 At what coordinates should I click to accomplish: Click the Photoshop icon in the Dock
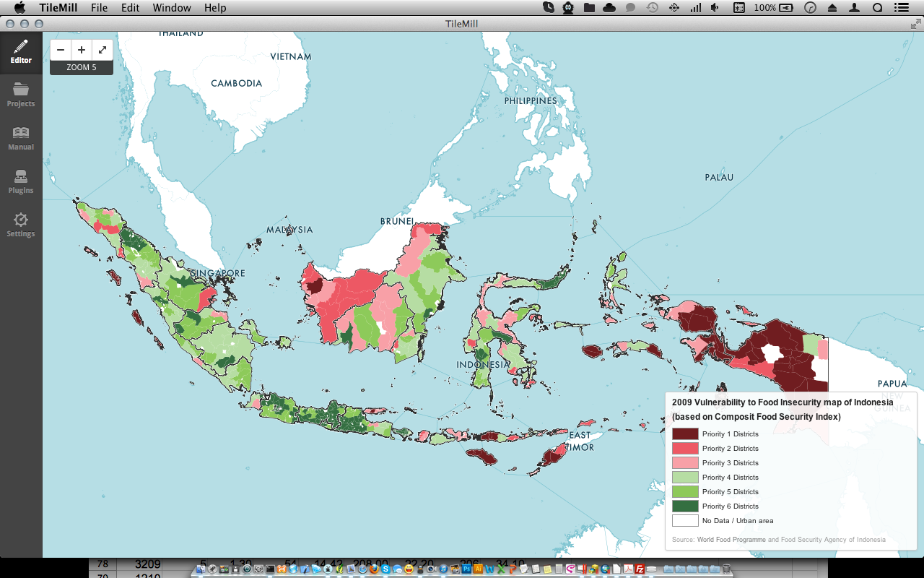pyautogui.click(x=466, y=569)
